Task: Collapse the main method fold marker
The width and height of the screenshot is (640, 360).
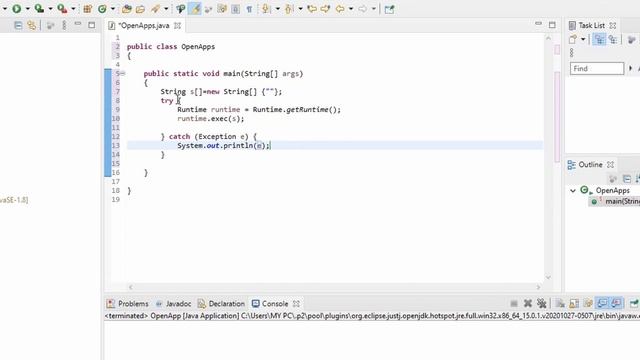Action: [122, 73]
